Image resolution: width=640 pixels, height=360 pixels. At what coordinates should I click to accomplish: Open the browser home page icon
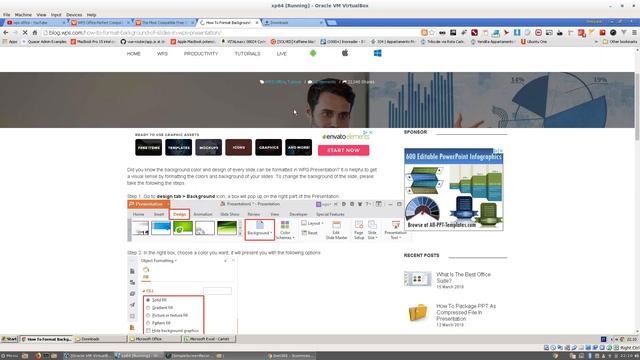(35, 33)
